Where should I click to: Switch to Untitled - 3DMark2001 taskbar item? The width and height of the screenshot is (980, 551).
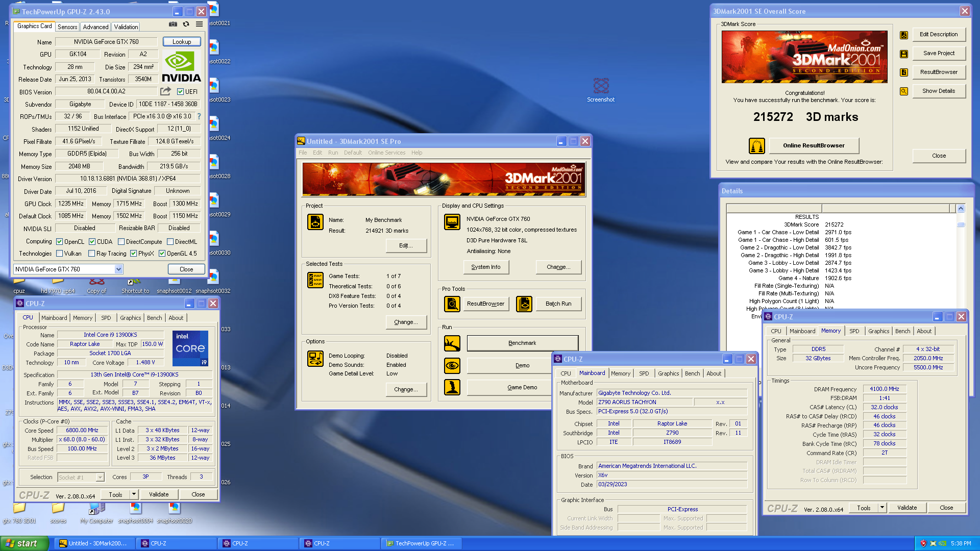(x=94, y=543)
